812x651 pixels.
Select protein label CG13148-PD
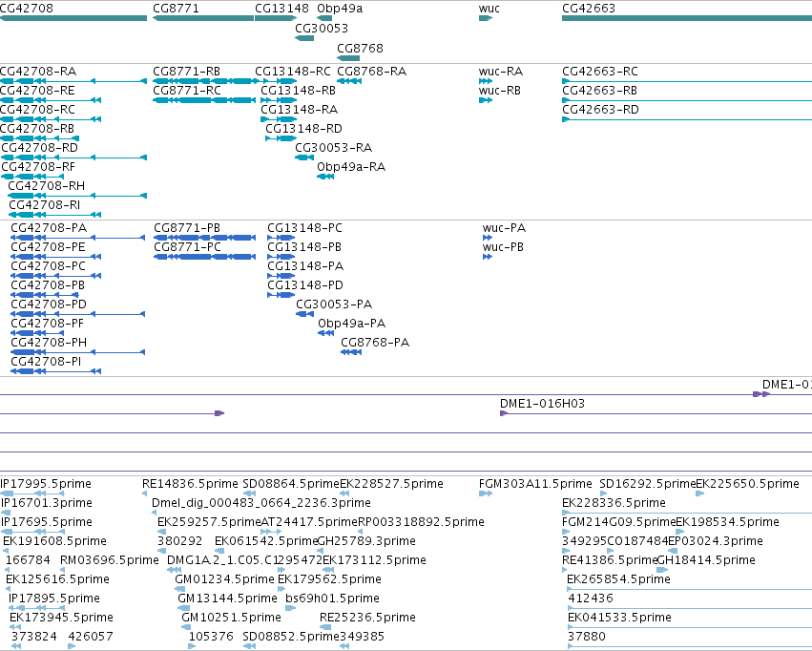click(x=305, y=284)
